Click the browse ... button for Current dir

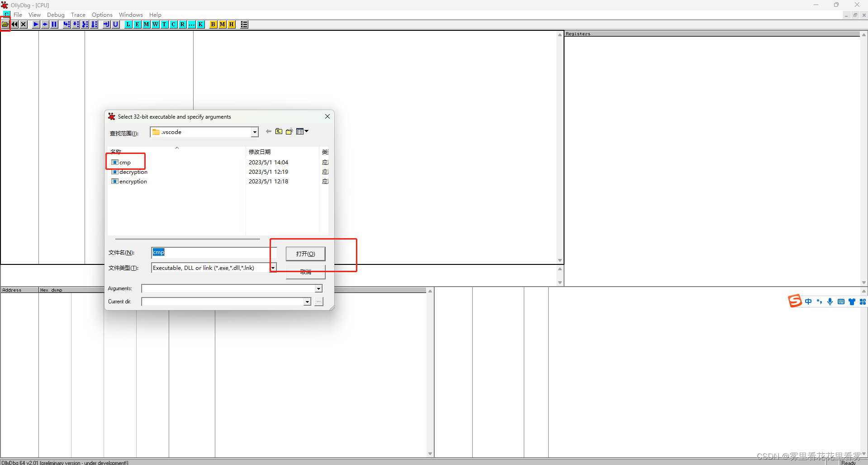pyautogui.click(x=319, y=302)
